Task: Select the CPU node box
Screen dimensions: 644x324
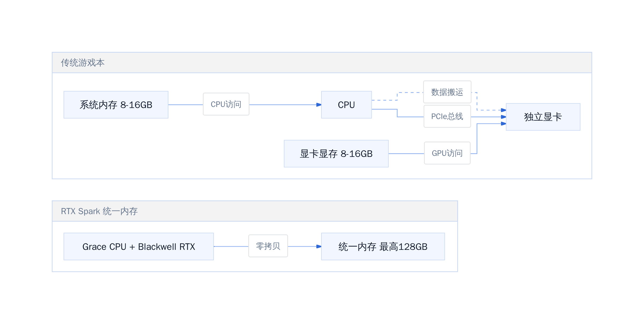Action: tap(346, 105)
